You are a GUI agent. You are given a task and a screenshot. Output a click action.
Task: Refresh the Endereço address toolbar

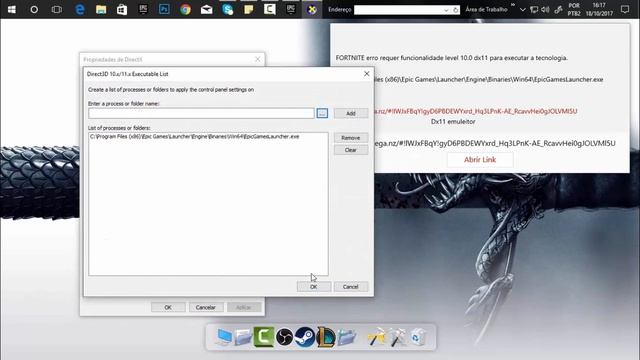456,10
